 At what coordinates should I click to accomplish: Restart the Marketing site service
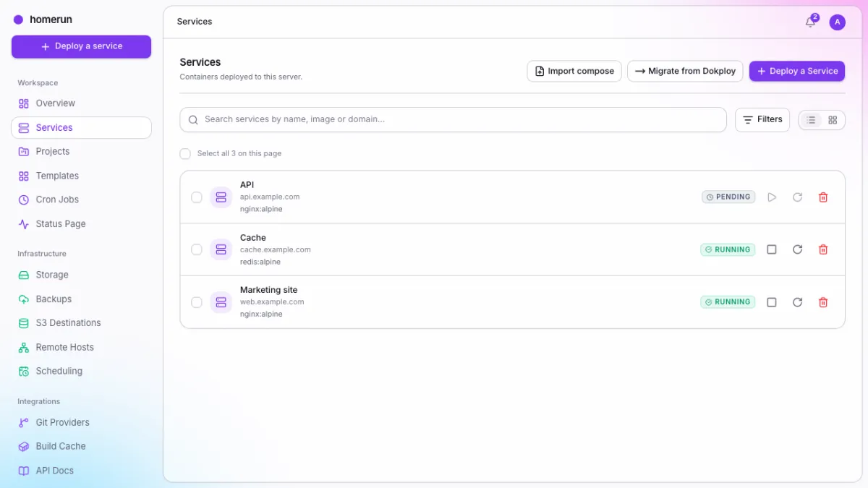[797, 302]
